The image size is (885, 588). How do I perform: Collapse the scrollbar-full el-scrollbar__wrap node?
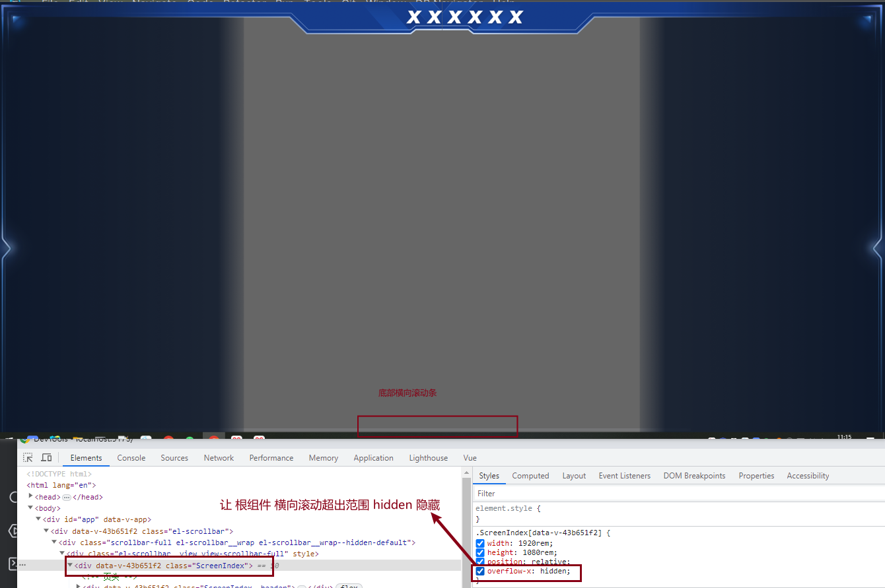pyautogui.click(x=54, y=542)
